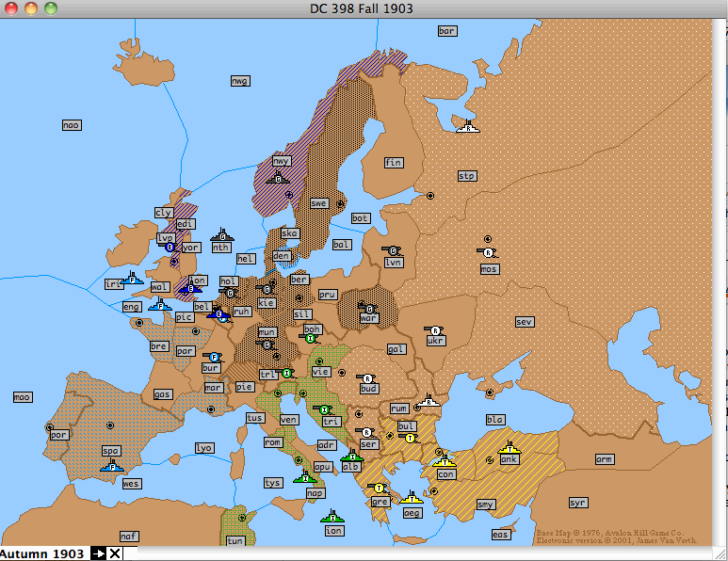
Task: Select the German army in war
Action: tap(368, 309)
